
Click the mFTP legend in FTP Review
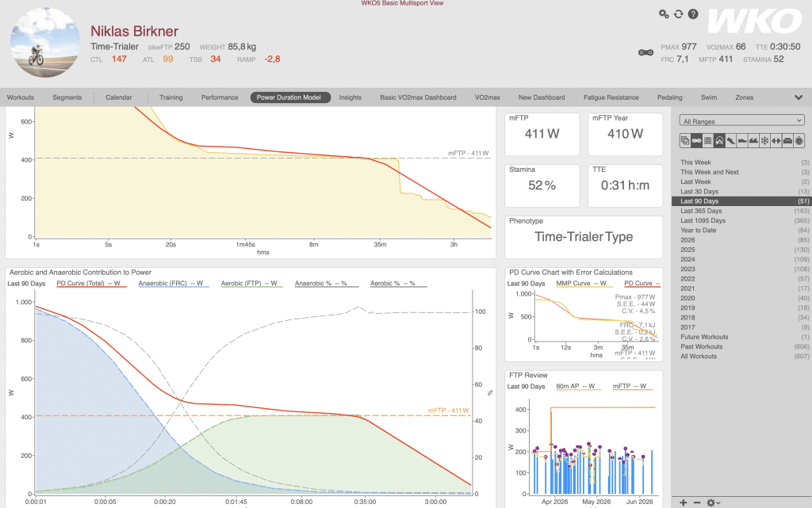tap(632, 387)
